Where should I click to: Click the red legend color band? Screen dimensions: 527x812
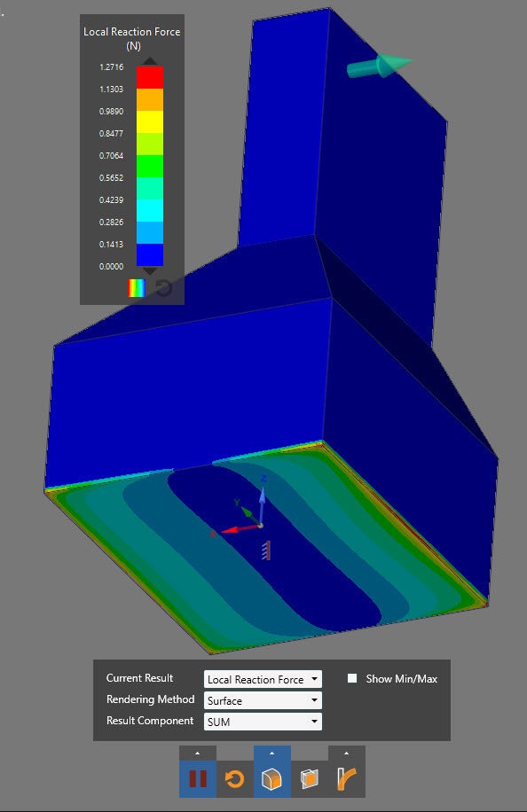(x=150, y=77)
